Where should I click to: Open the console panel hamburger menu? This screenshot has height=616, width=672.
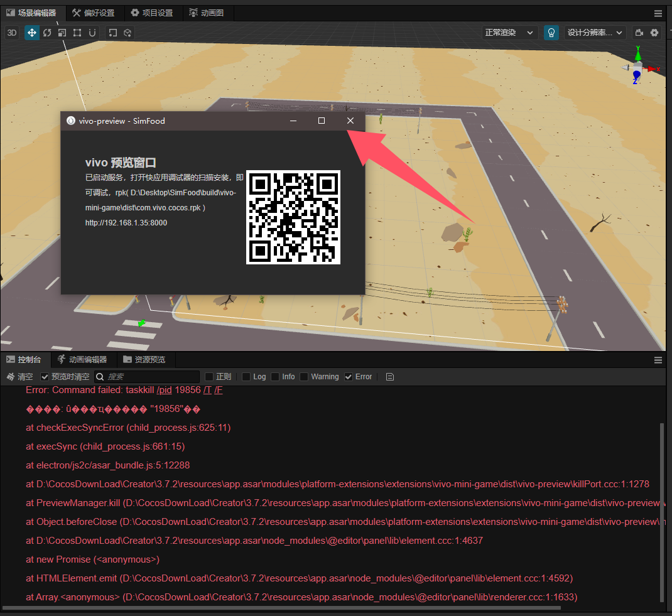pos(658,360)
